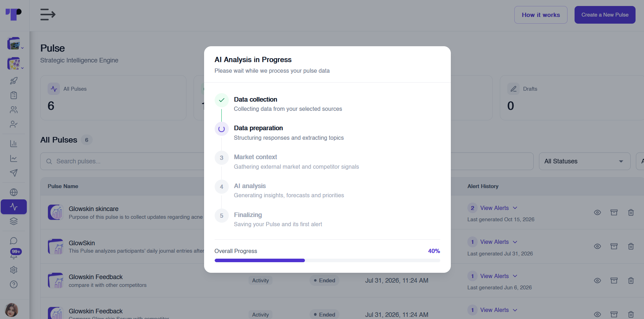Click the alert count 2 badge
Viewport: 644px width, 319px height.
(472, 208)
